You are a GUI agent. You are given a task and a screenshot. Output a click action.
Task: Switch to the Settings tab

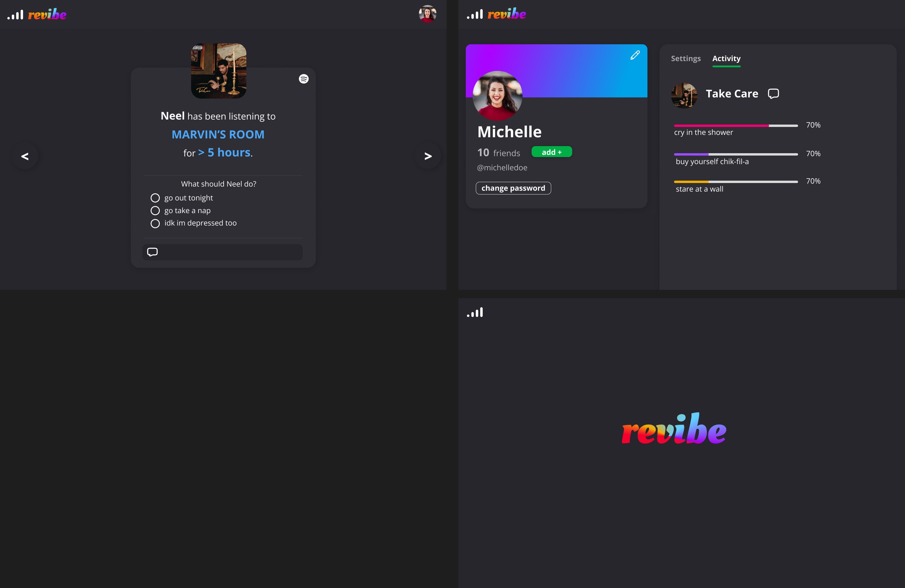(x=685, y=58)
